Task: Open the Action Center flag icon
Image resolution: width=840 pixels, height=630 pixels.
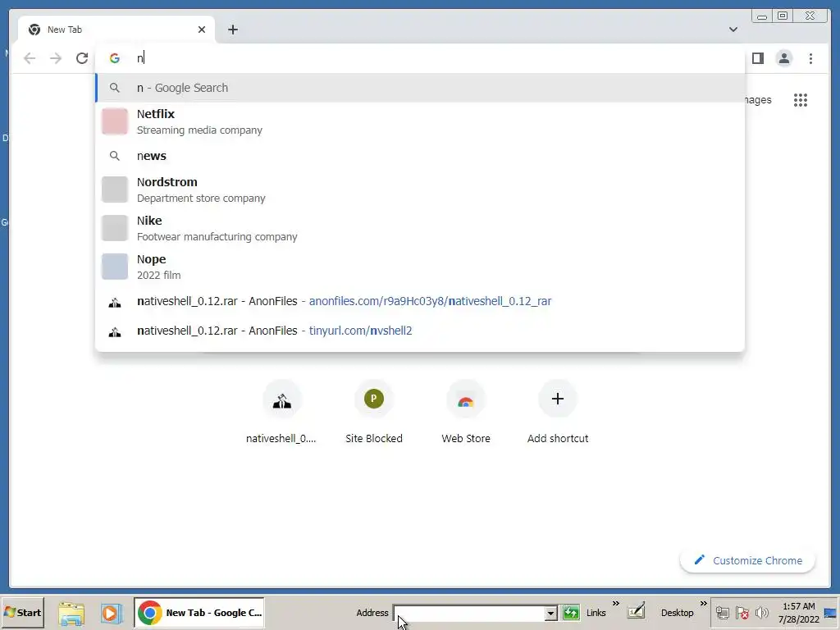Action: (742, 613)
